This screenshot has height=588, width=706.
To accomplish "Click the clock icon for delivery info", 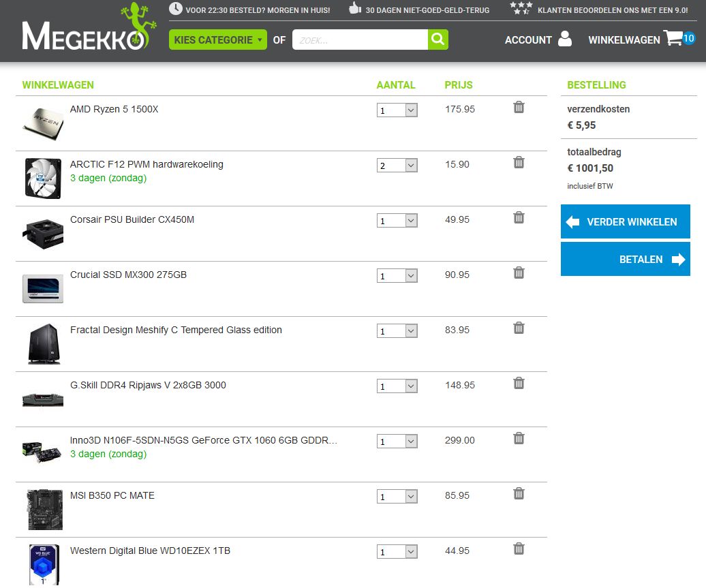I will 176,9.
